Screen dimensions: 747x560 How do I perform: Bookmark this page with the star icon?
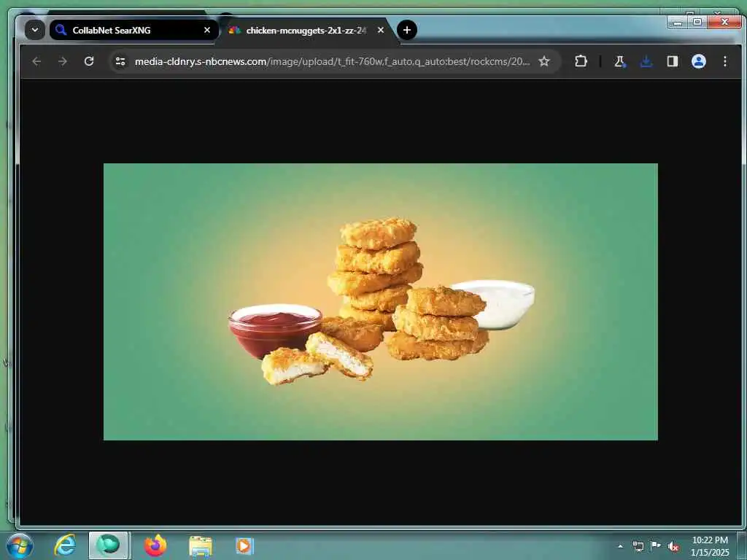pyautogui.click(x=544, y=61)
